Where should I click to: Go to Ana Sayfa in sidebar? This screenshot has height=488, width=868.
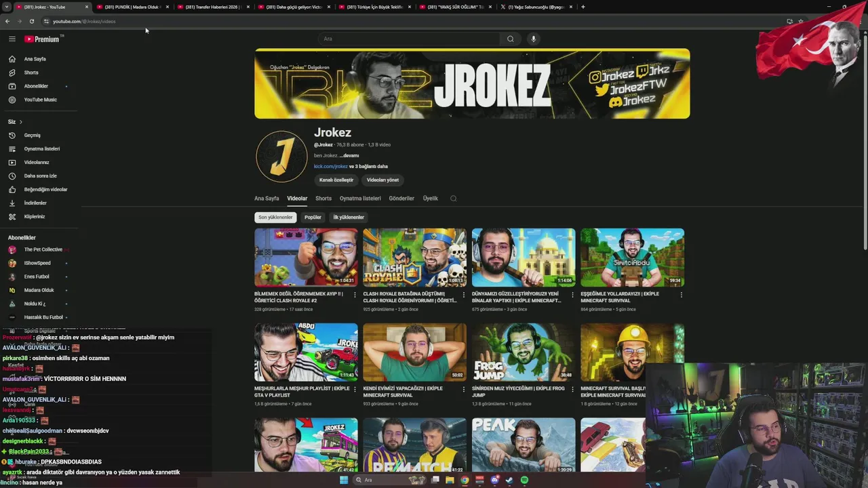(x=35, y=59)
